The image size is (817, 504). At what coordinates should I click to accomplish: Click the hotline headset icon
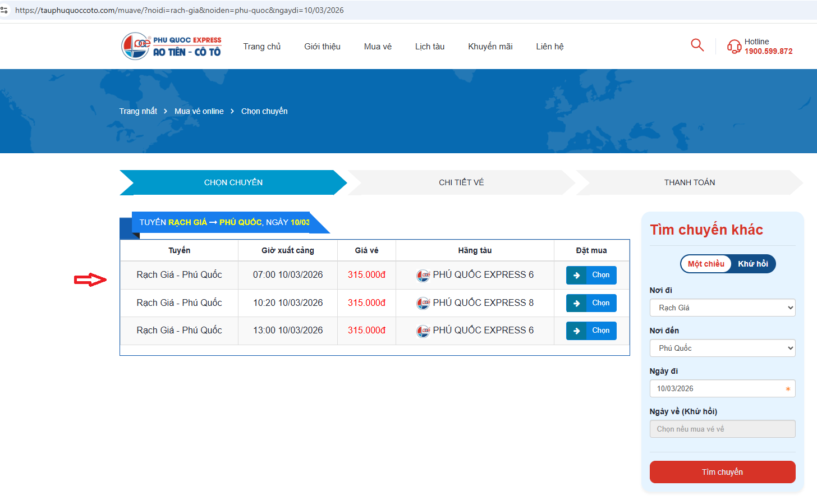734,47
